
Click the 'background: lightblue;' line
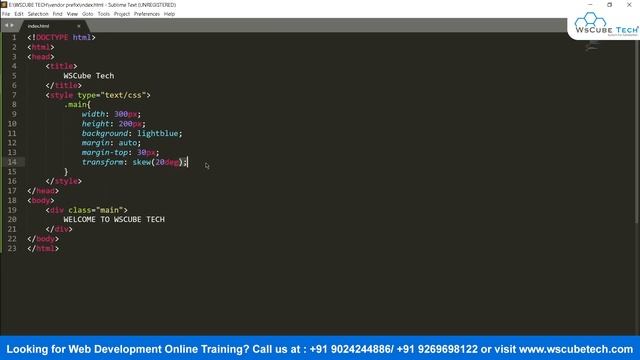pyautogui.click(x=132, y=133)
